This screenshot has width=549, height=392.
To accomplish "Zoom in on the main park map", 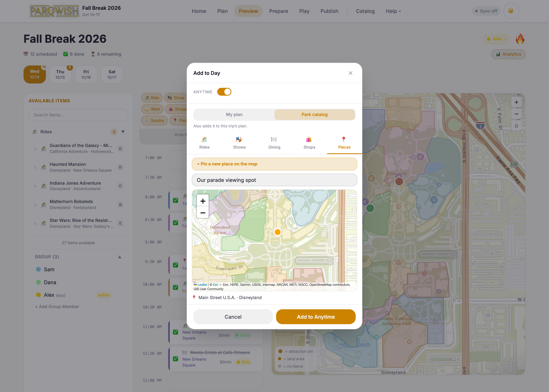I will 516,102.
